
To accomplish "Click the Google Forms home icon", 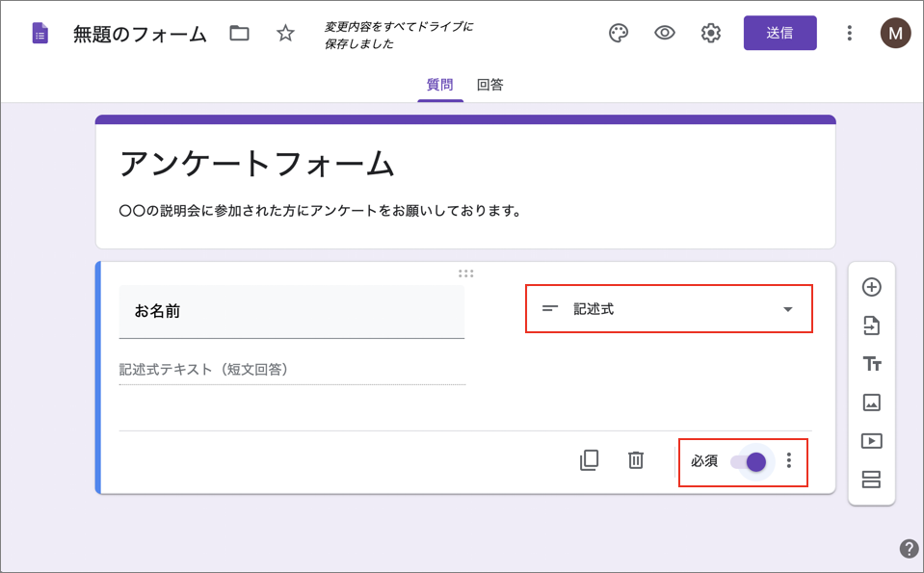I will coord(40,33).
